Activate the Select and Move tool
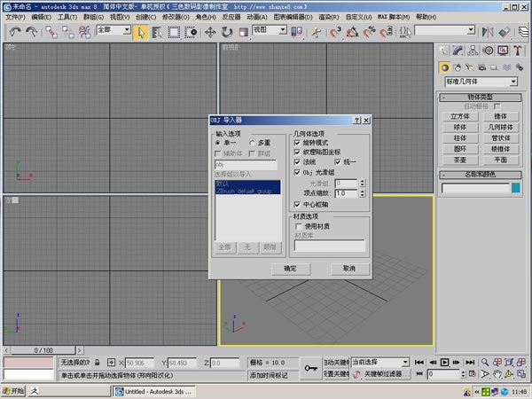The width and height of the screenshot is (532, 399). 210,33
